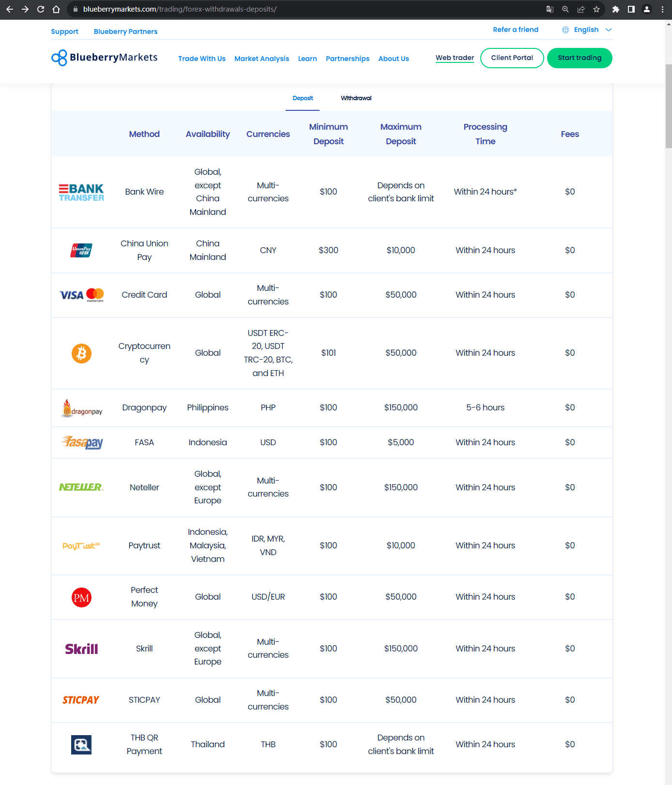Screen dimensions: 672x785
Task: Click the Thailand availability cell
Action: [208, 744]
